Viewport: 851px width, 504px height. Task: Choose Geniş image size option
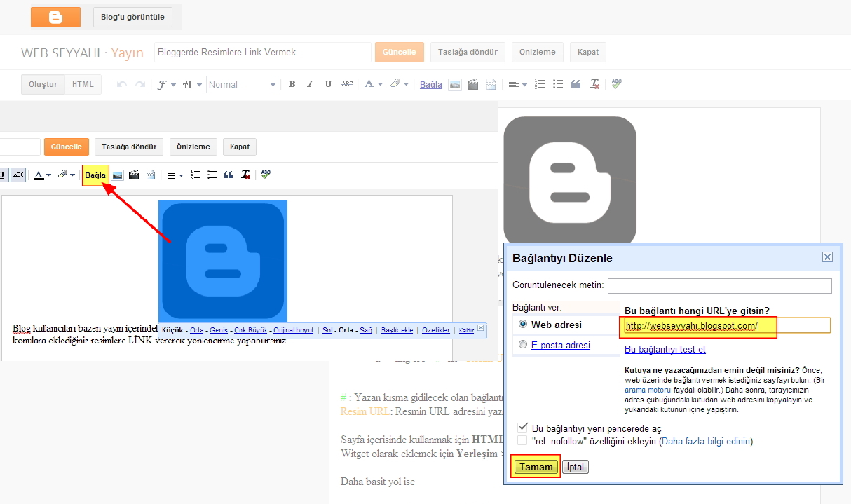click(x=219, y=329)
